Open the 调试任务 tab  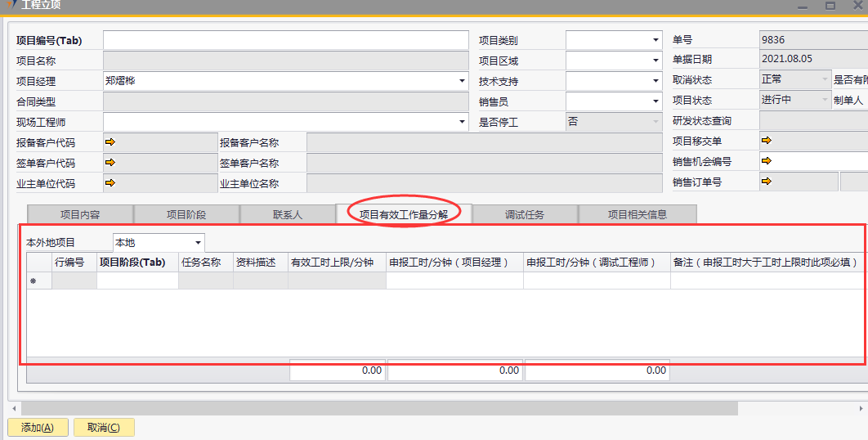525,215
